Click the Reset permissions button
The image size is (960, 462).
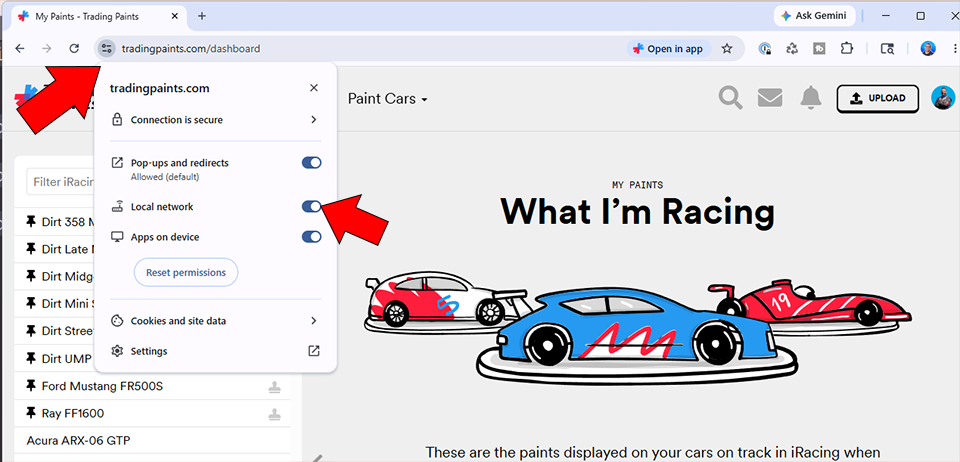coord(186,272)
